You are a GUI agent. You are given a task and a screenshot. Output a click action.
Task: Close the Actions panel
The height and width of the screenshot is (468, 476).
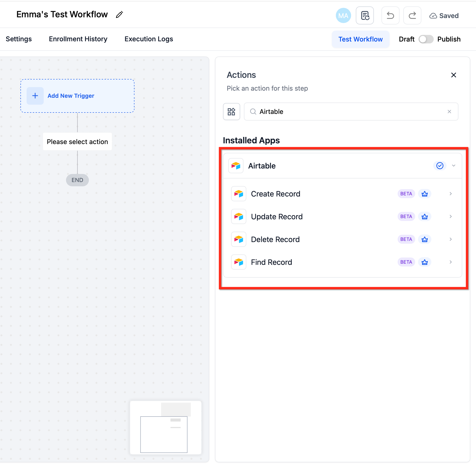[x=453, y=75]
